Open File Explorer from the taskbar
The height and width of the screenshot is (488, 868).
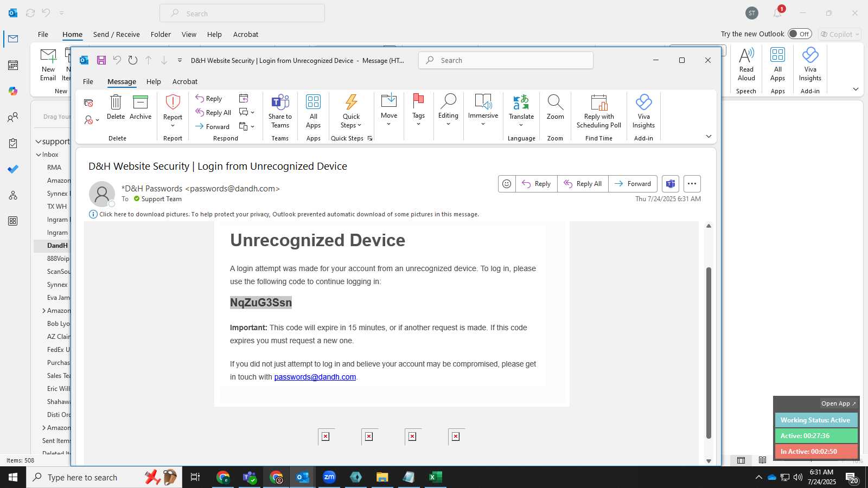click(x=382, y=477)
